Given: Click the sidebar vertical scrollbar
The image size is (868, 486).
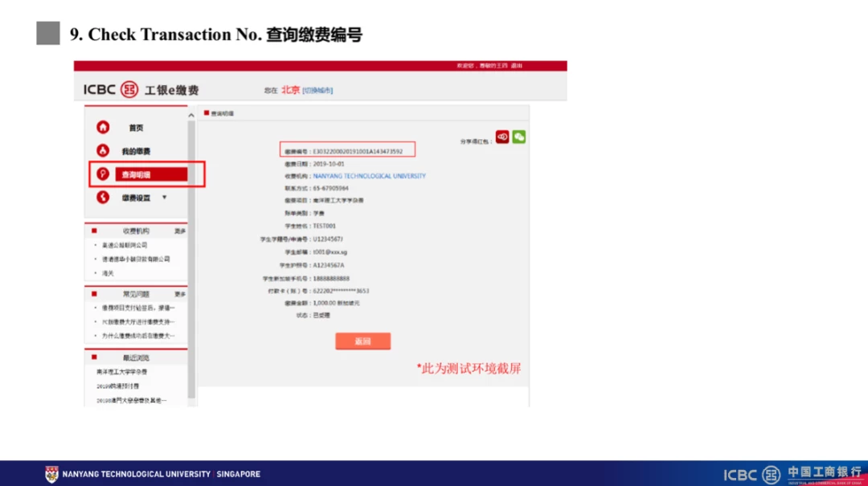Looking at the screenshot, I should point(191,259).
